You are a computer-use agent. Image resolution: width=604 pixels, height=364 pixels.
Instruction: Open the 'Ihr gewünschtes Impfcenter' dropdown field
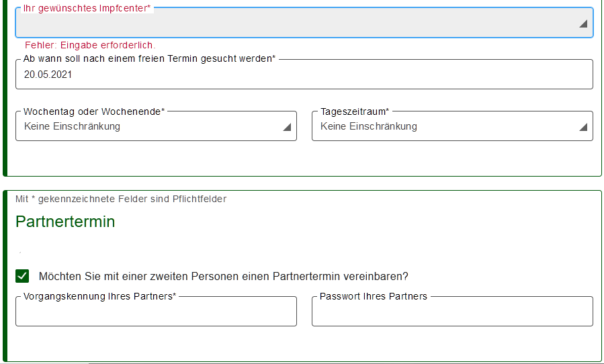[x=304, y=23]
